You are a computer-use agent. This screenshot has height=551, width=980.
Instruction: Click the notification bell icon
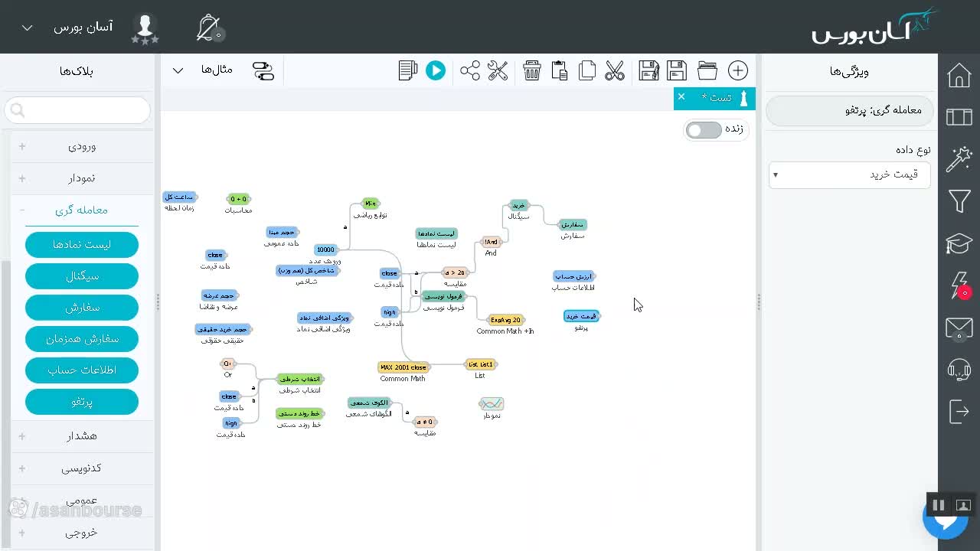pyautogui.click(x=208, y=28)
